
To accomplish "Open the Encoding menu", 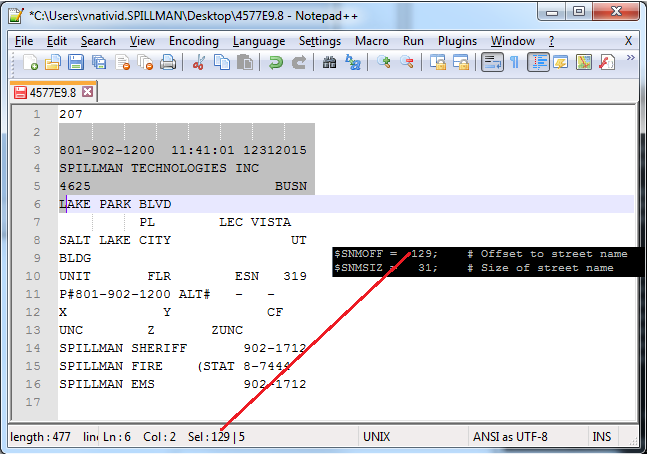I will pos(194,41).
